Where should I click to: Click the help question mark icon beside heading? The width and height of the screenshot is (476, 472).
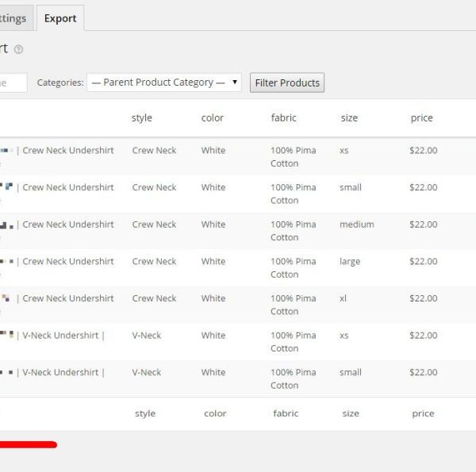(x=18, y=49)
